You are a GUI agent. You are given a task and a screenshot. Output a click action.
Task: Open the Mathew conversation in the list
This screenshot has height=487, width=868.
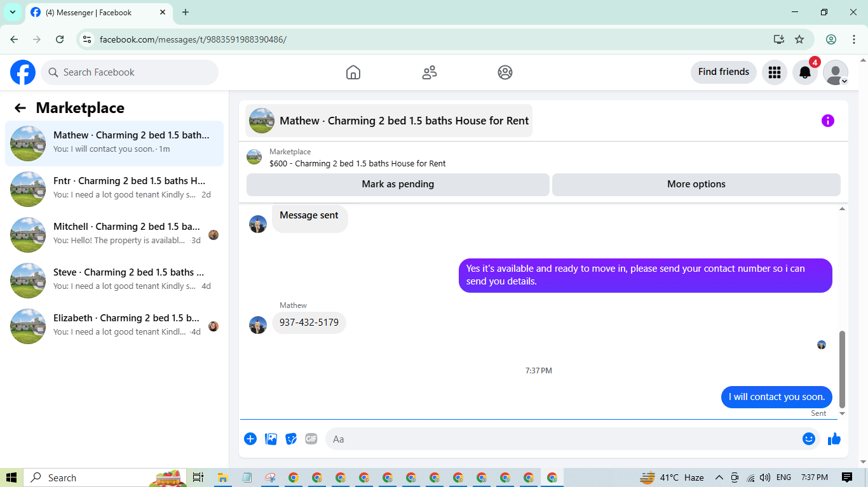(x=114, y=143)
